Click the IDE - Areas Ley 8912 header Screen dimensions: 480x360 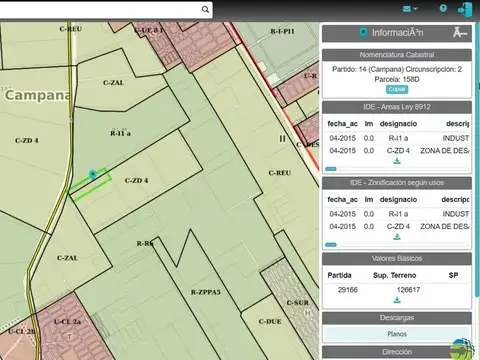click(x=397, y=107)
